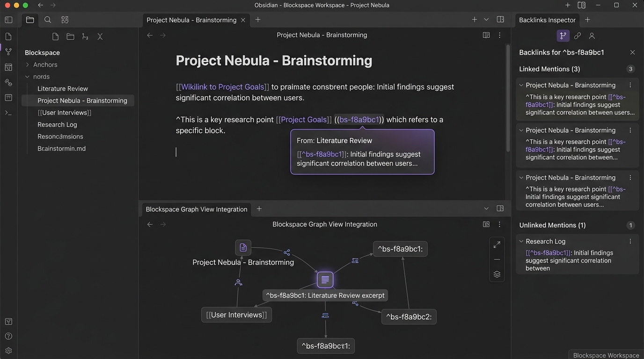This screenshot has height=359, width=644.
Task: Close the Project Nebula - Brainstorming tab
Action: click(243, 20)
